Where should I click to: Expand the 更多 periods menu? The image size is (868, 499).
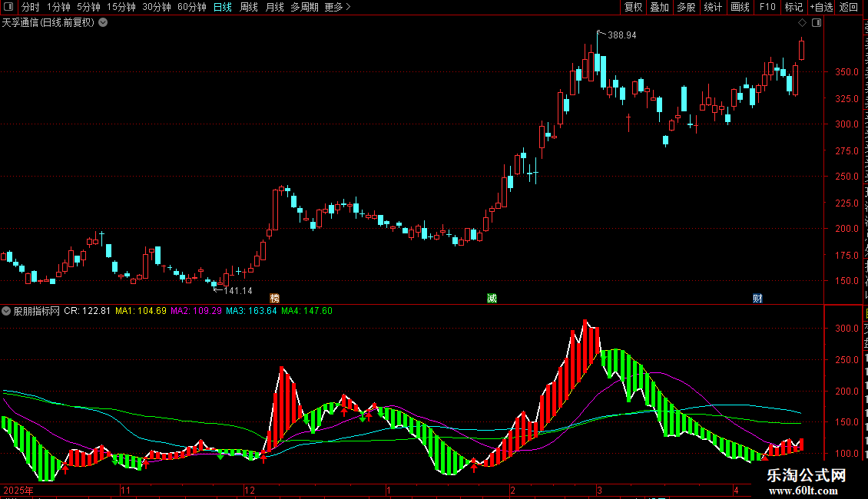click(337, 7)
